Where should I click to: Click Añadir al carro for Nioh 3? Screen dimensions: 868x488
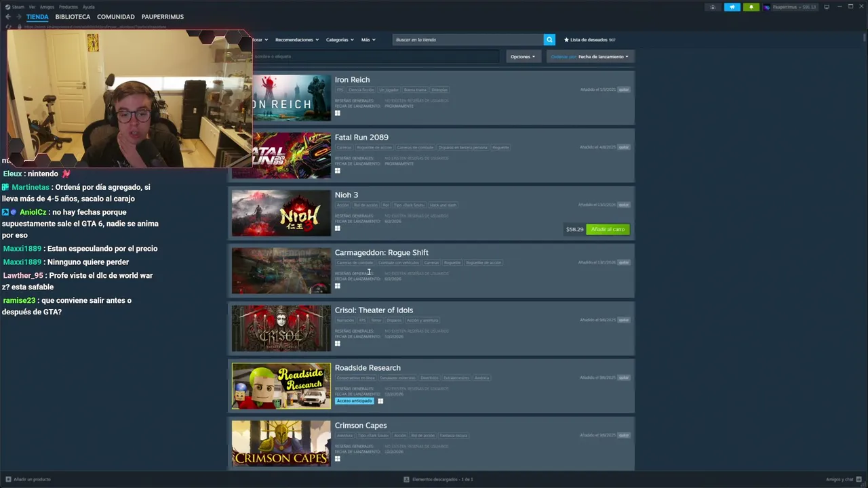coord(608,229)
